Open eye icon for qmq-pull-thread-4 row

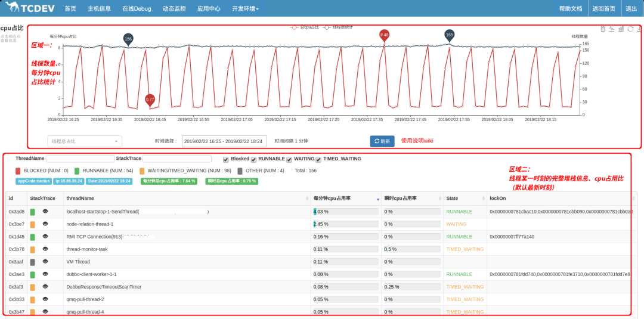coord(45,312)
